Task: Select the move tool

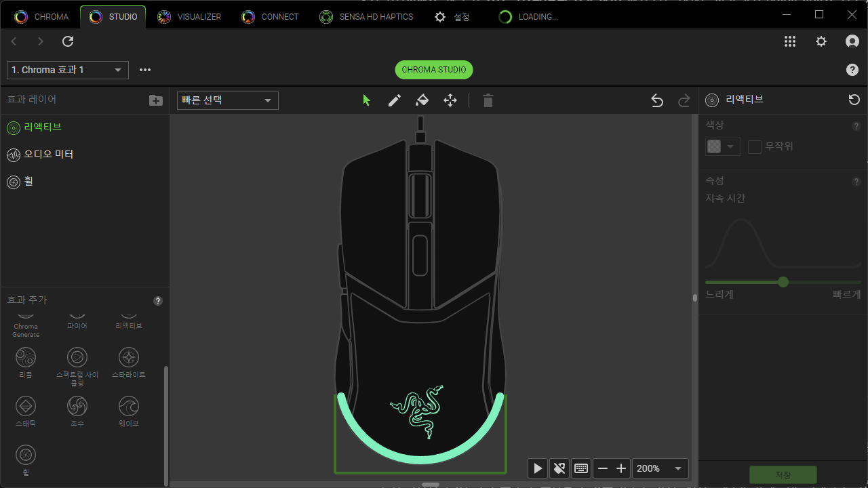Action: pos(450,100)
